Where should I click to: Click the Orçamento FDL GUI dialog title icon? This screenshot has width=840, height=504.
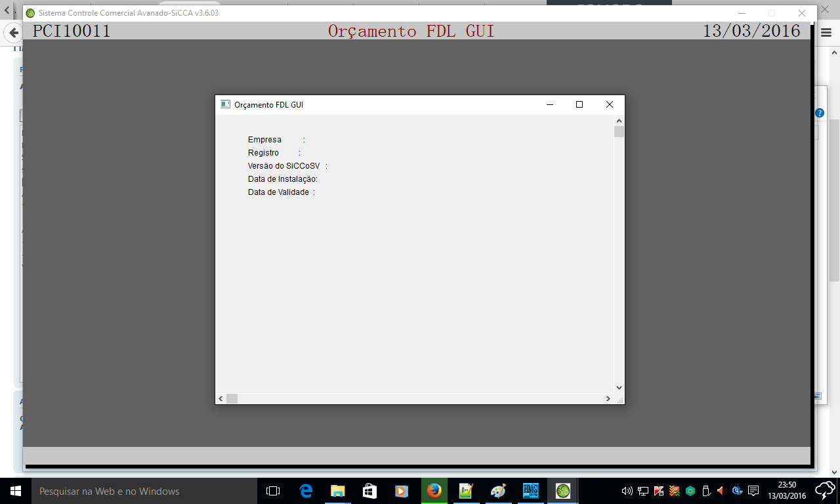coord(225,104)
